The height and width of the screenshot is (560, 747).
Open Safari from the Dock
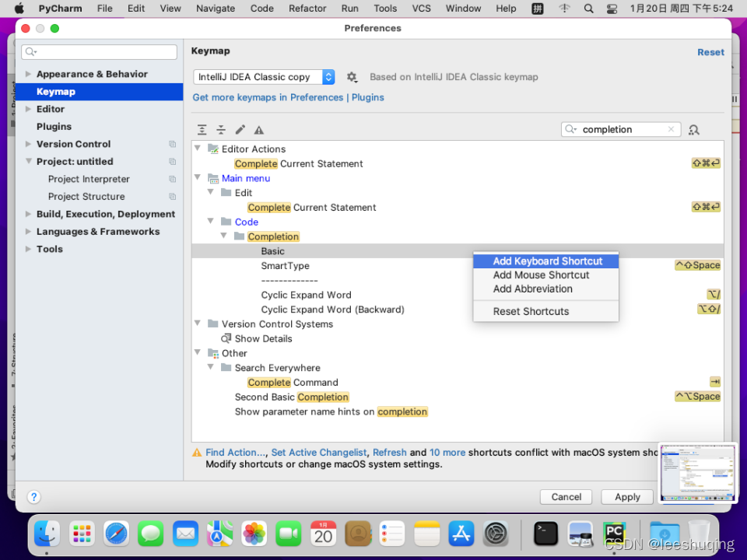click(x=116, y=533)
